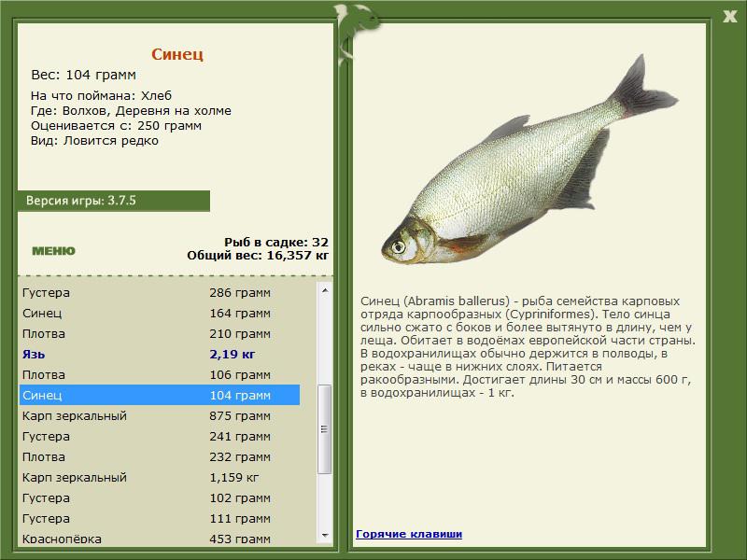Select the Плотва 106 грамм row
Screen dimensions: 747x560
click(x=160, y=375)
